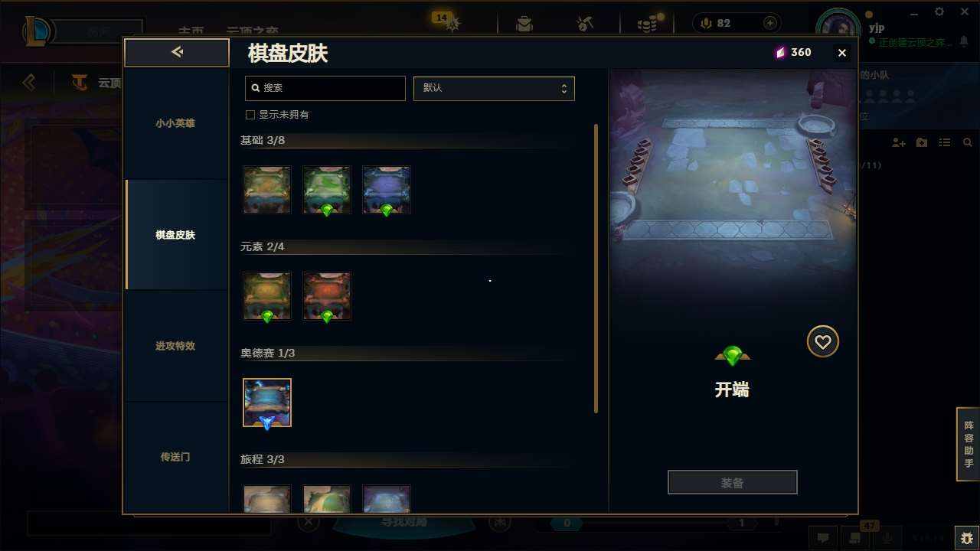Click the magnifier icon in the search box

tap(256, 88)
